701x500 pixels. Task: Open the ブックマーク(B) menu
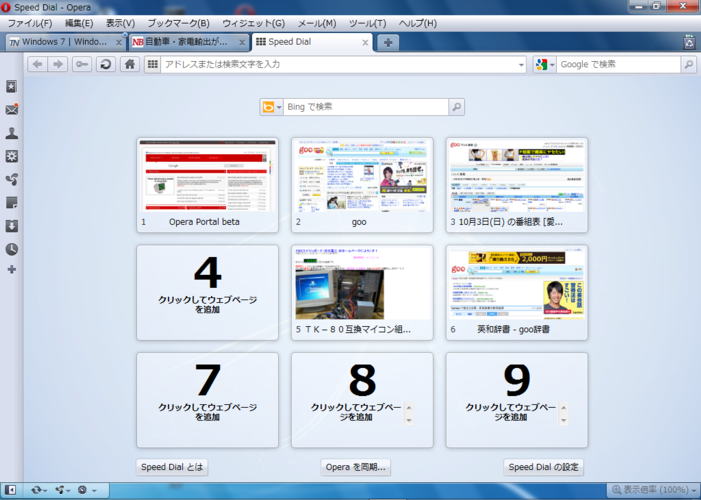coord(178,23)
